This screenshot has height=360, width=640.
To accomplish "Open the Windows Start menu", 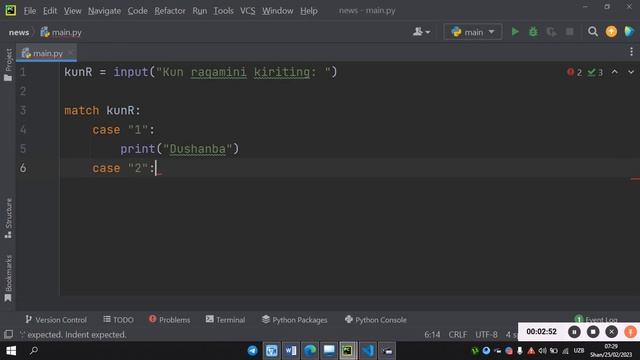I will point(11,351).
